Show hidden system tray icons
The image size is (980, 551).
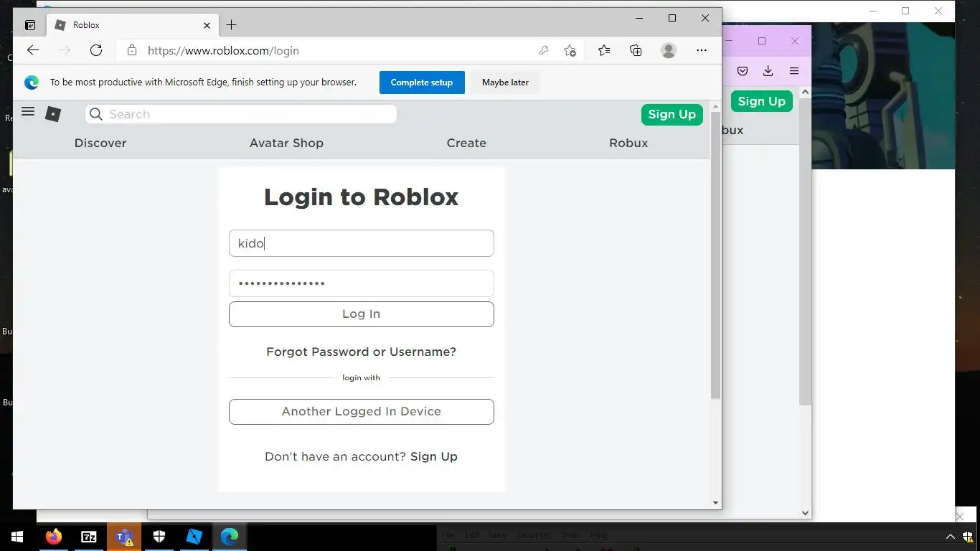pyautogui.click(x=951, y=537)
